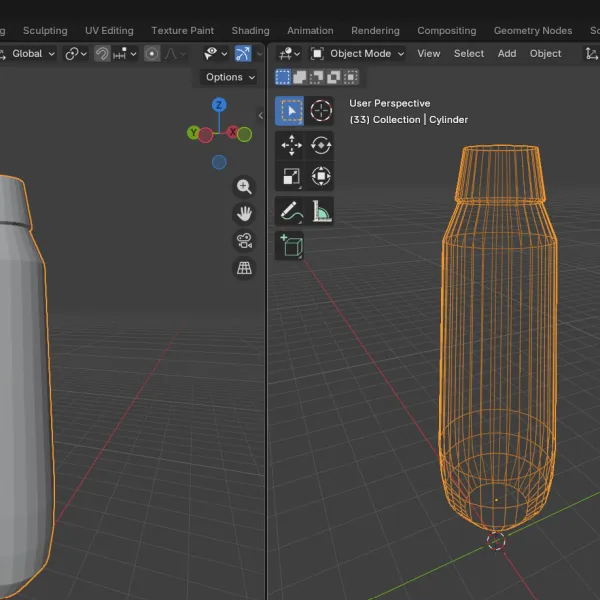Click the pan hand navigation button
600x600 pixels.
(244, 214)
